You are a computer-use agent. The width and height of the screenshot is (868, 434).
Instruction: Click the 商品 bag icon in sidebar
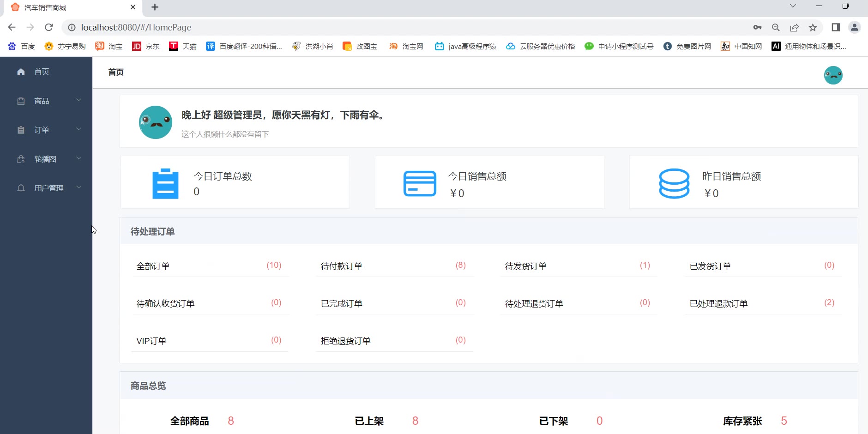(x=21, y=101)
